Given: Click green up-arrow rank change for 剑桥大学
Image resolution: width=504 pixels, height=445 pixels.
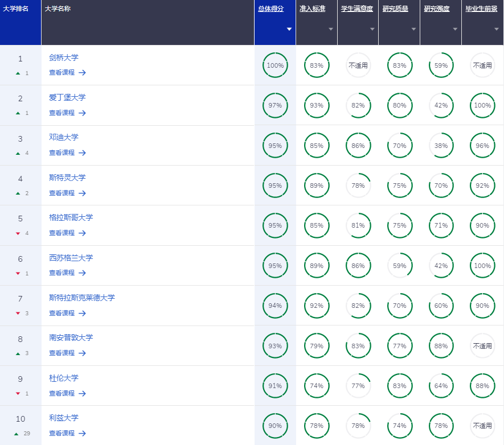Looking at the screenshot, I should point(18,73).
